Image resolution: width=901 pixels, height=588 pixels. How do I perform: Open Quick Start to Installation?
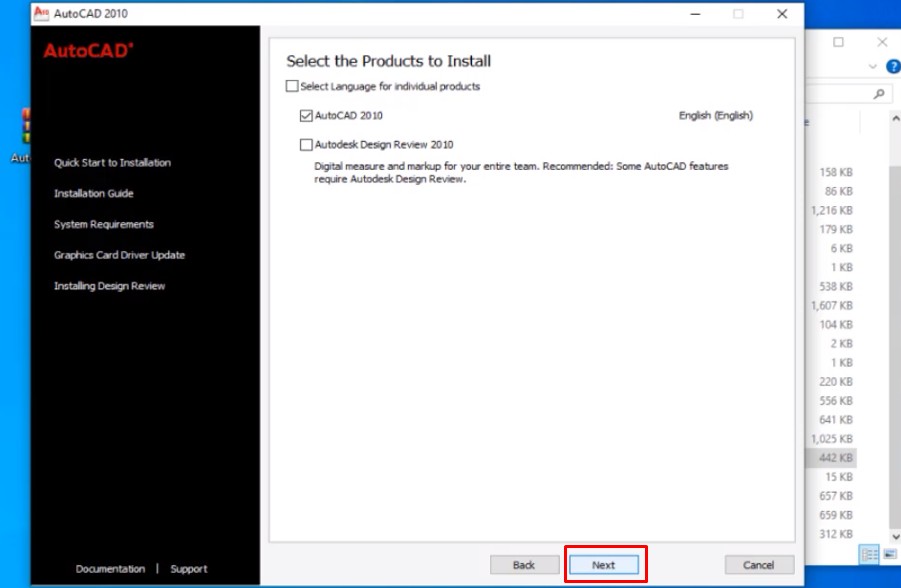[112, 163]
